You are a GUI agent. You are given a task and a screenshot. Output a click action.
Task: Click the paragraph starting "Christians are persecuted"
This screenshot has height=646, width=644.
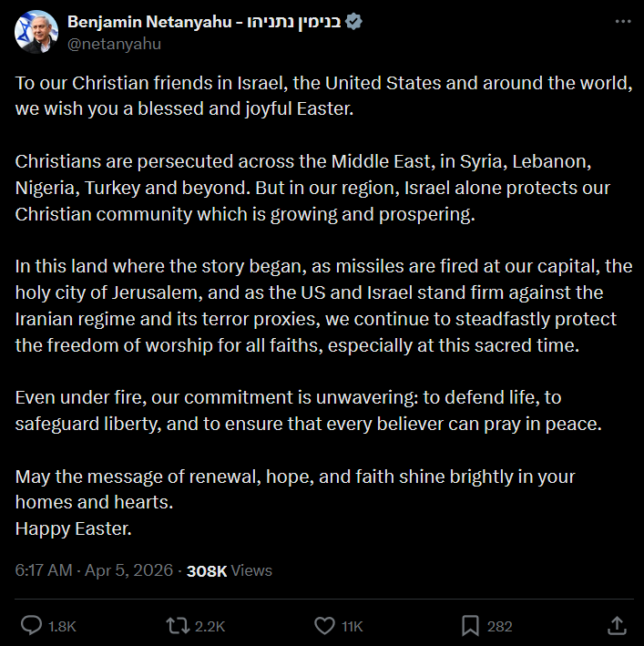click(310, 189)
